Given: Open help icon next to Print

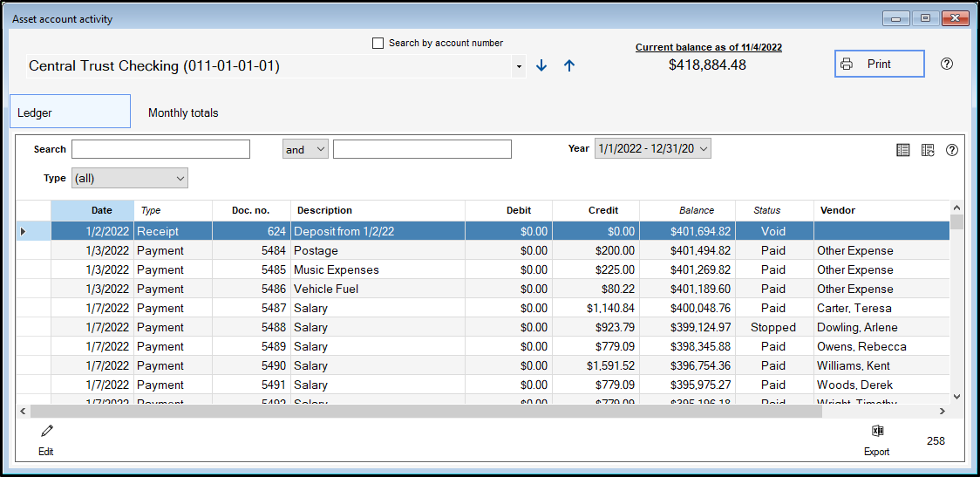Looking at the screenshot, I should pos(947,64).
